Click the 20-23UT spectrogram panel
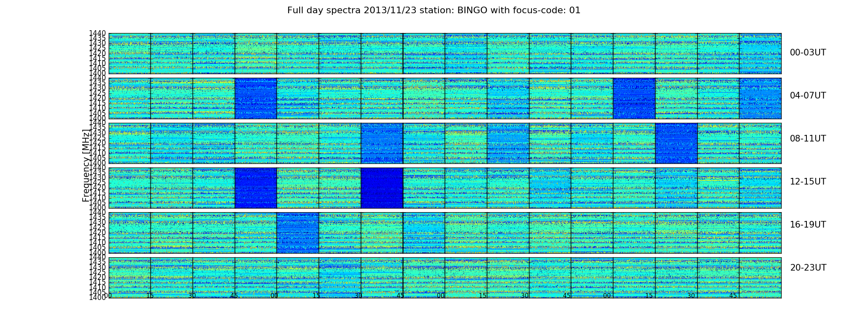The image size is (868, 331). click(445, 278)
